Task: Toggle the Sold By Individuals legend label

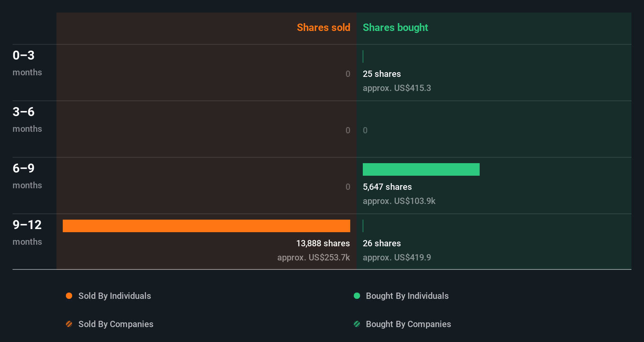Action: click(115, 296)
